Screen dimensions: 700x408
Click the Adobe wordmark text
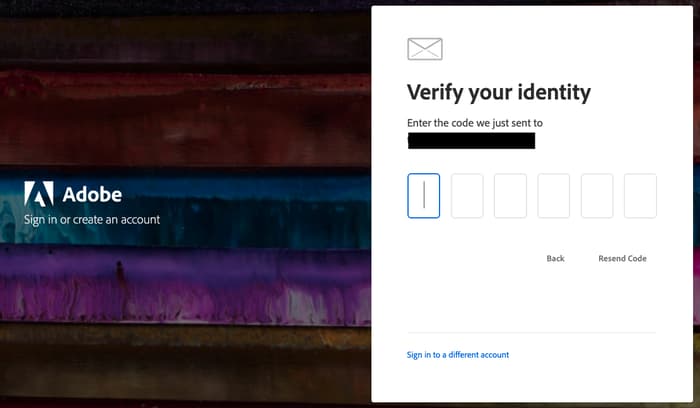pos(92,195)
